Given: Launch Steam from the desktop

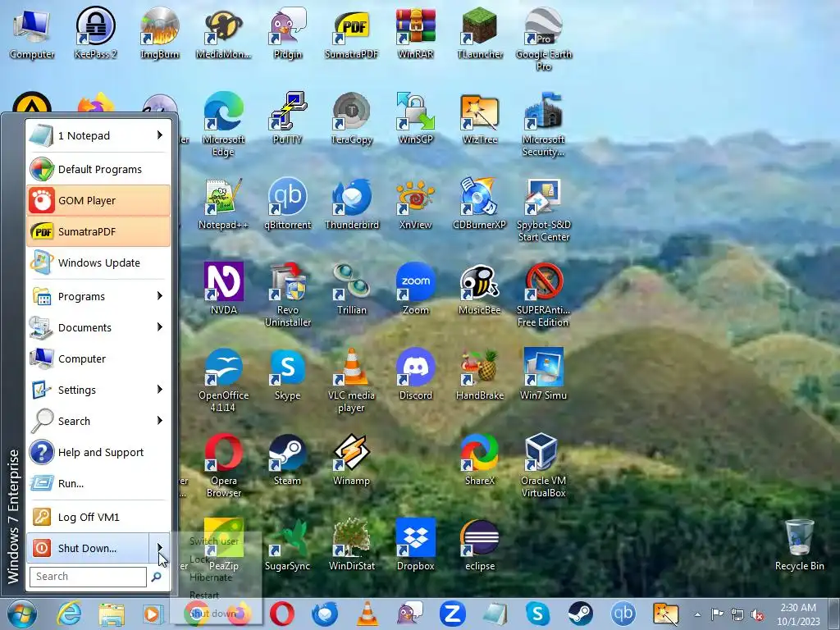Looking at the screenshot, I should [288, 459].
